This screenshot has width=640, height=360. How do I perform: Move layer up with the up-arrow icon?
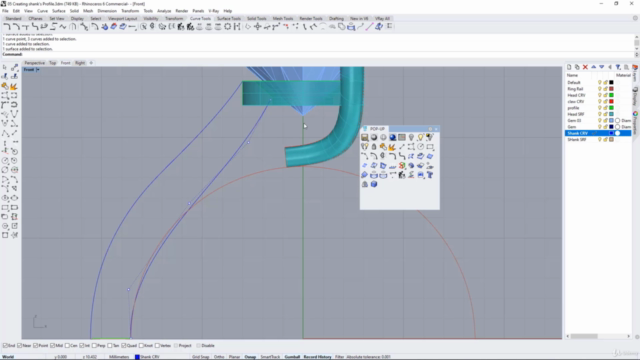tap(593, 67)
